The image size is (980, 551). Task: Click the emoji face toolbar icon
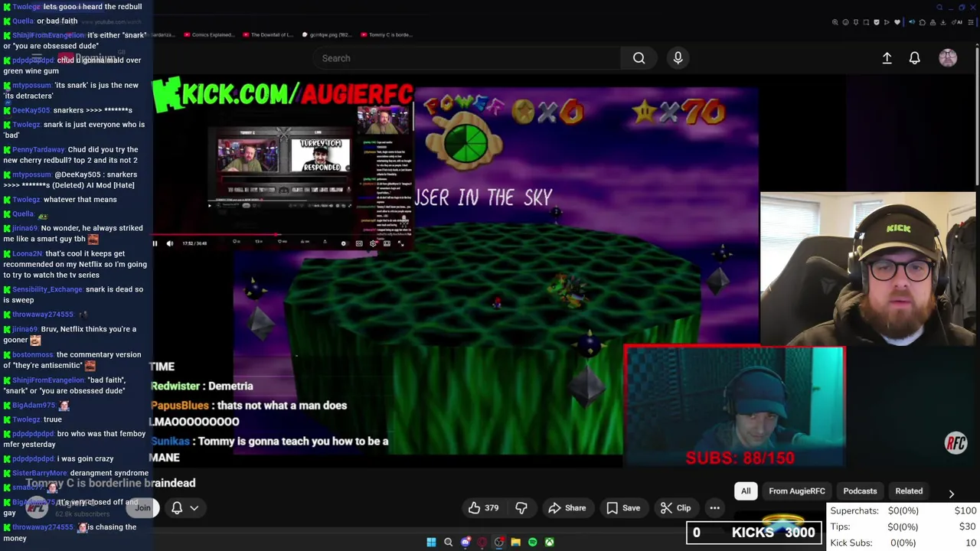coord(846,22)
